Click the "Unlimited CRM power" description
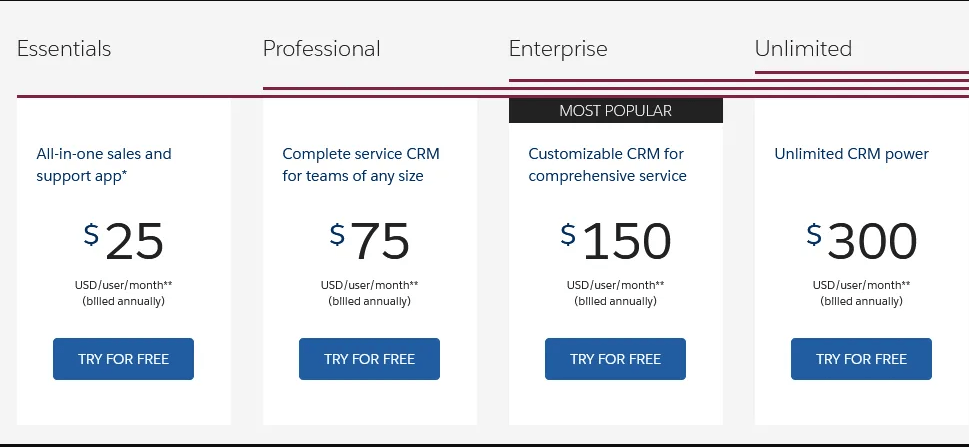This screenshot has width=969, height=447. [852, 154]
